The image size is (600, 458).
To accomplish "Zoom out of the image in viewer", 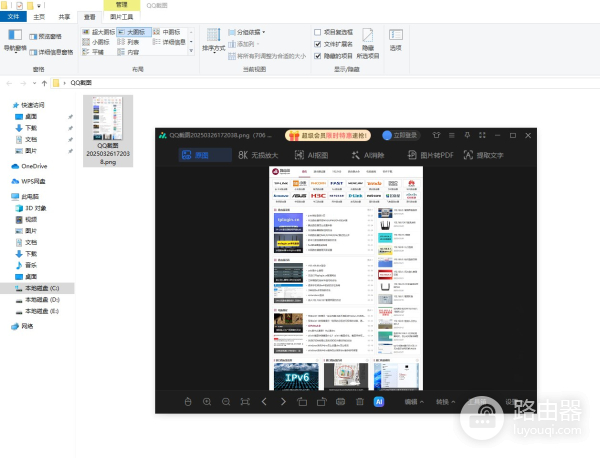I will click(x=226, y=402).
